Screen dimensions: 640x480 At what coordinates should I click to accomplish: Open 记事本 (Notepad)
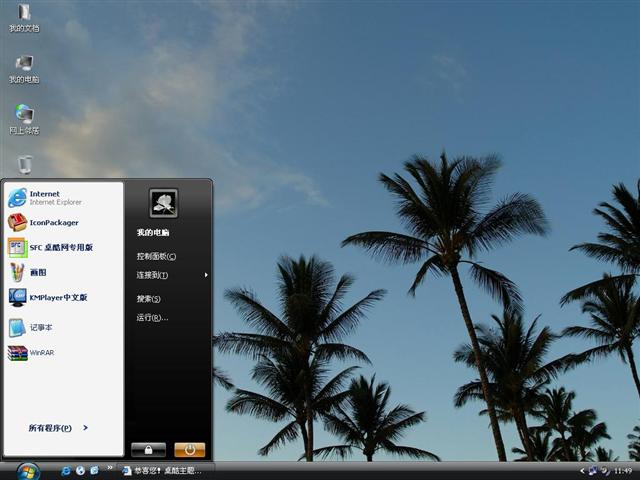click(x=30, y=327)
